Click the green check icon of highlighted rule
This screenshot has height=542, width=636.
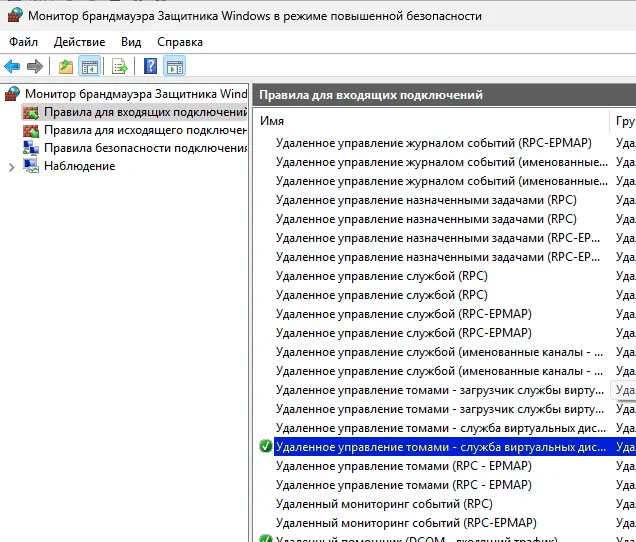click(265, 446)
